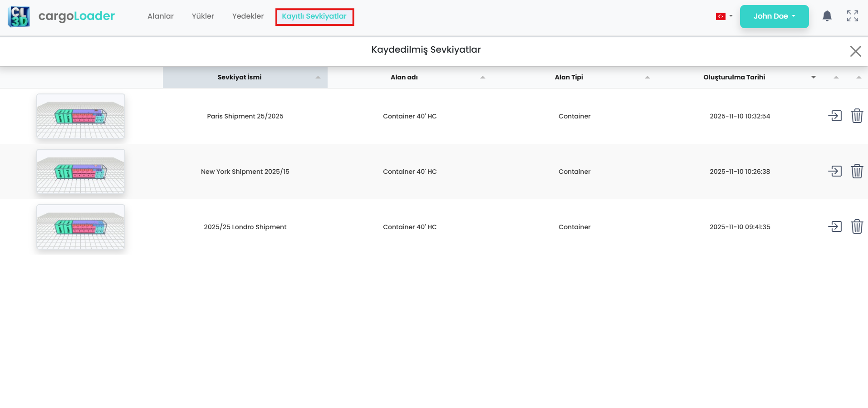Open the notifications bell
This screenshot has height=408, width=868.
(827, 16)
